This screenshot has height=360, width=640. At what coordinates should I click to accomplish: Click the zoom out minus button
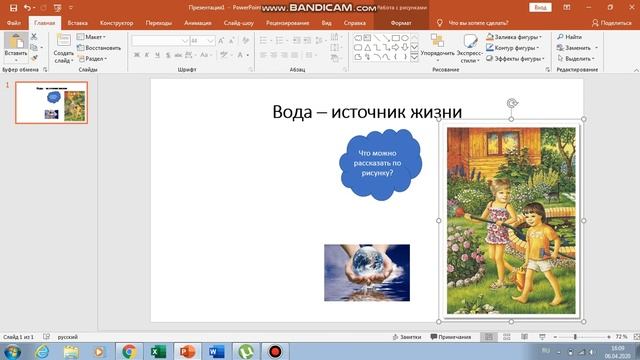pos(555,337)
